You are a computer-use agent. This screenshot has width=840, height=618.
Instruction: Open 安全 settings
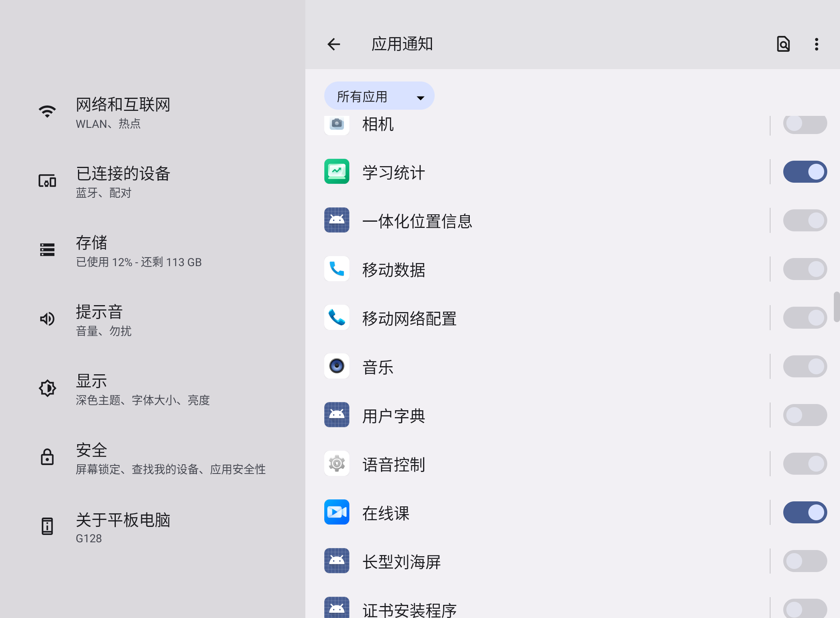click(152, 458)
